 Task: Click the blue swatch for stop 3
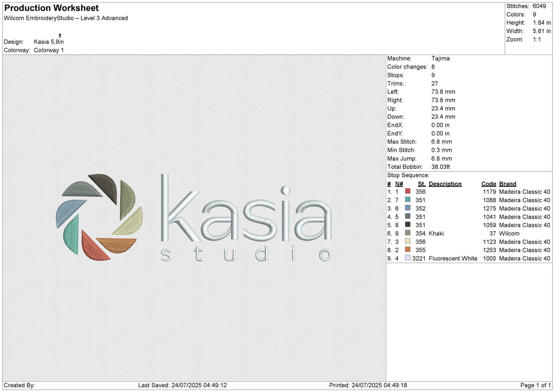coord(407,208)
